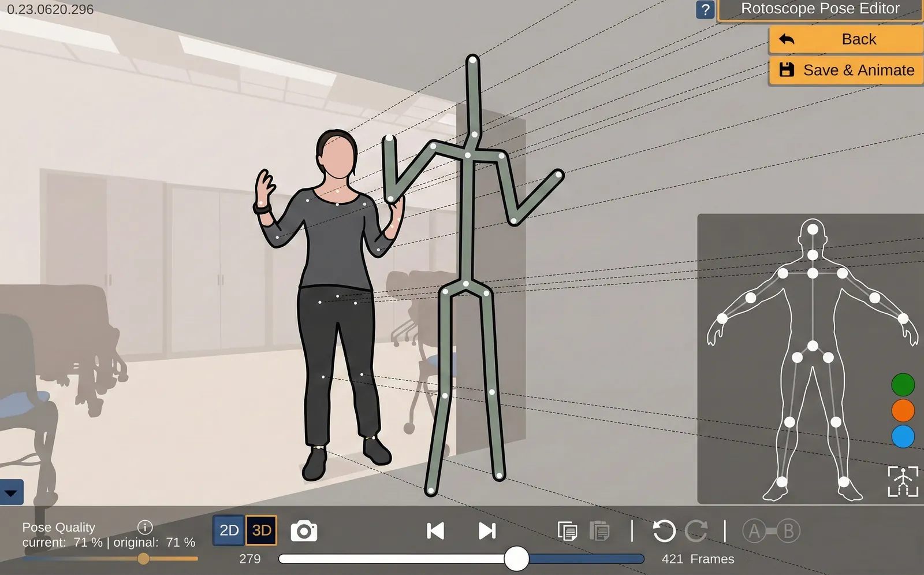
Task: Select the head joint on body diagram
Action: pos(813,229)
